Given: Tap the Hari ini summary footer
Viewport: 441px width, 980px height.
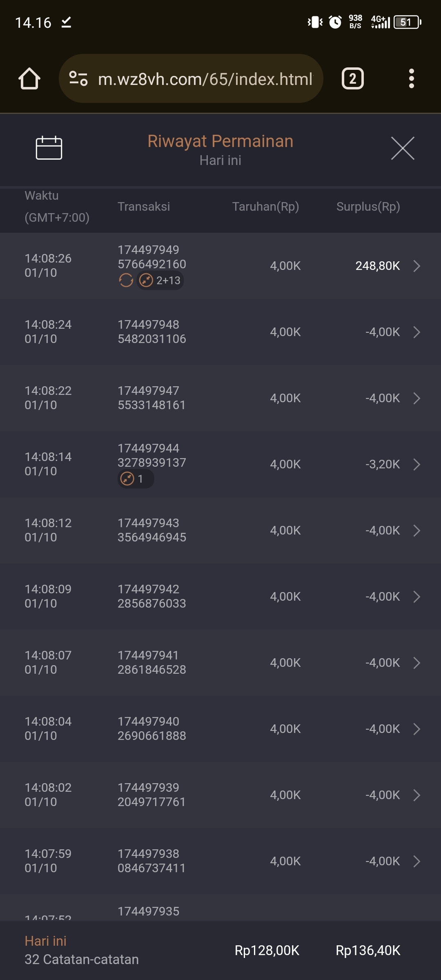Looking at the screenshot, I should click(x=82, y=950).
